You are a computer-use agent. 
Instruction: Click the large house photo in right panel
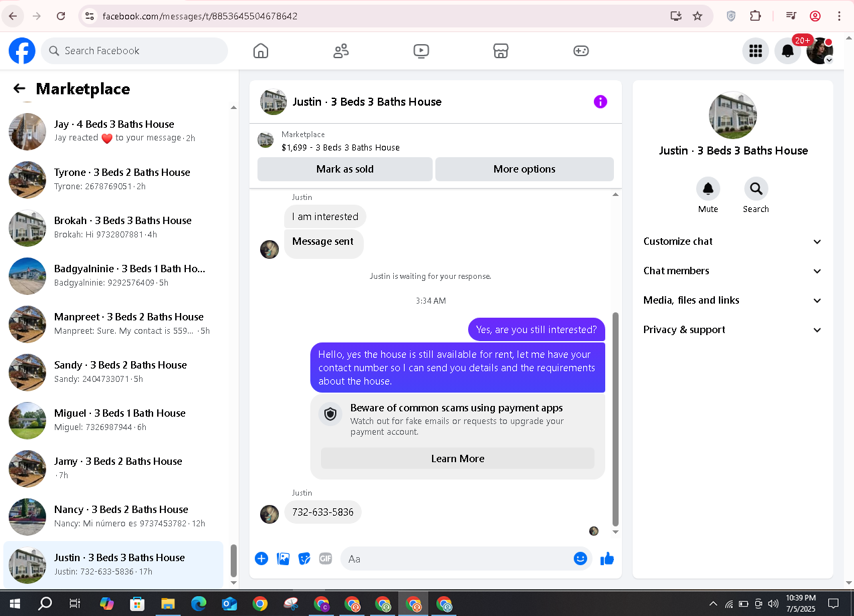(x=733, y=115)
